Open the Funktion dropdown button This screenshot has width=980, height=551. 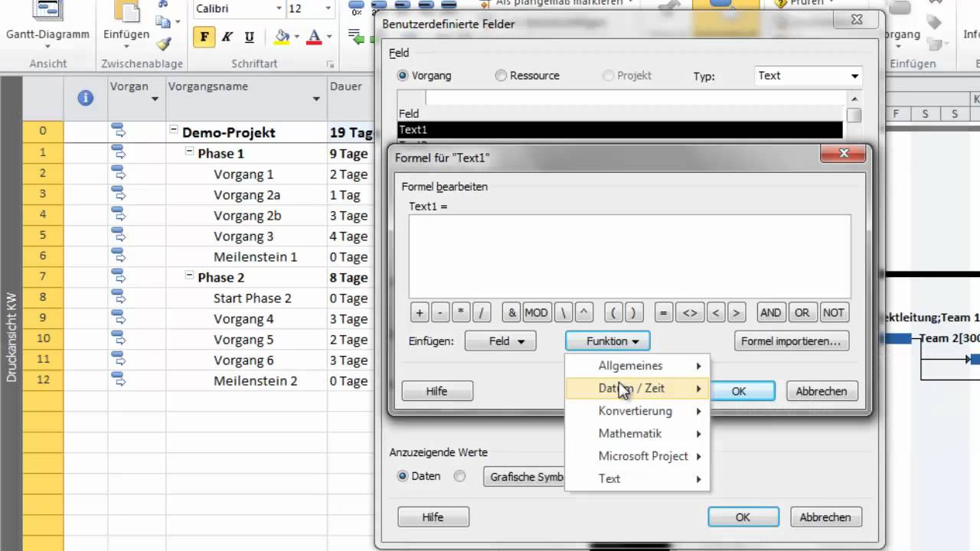pos(608,341)
